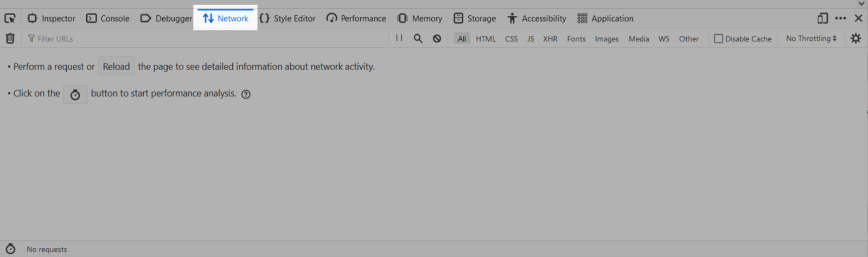The height and width of the screenshot is (257, 868).
Task: Open the magnifier search icon
Action: (418, 39)
